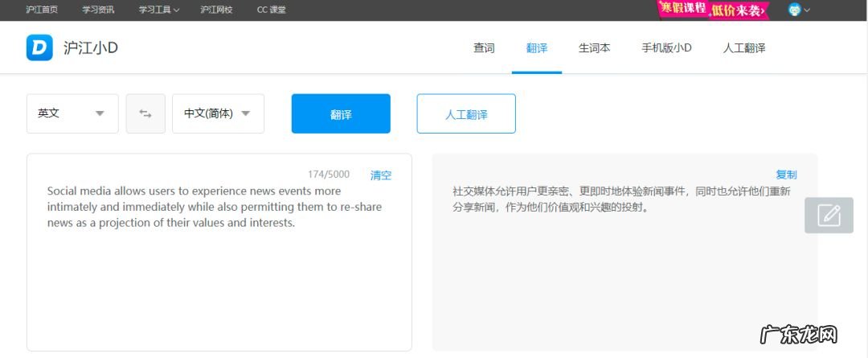Viewport: 868px width, 358px height.
Task: Open 学习资讯 in the top bar
Action: pyautogui.click(x=99, y=10)
